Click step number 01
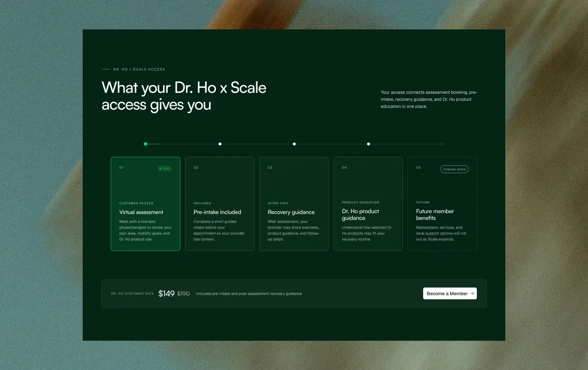This screenshot has width=588, height=370. [x=121, y=167]
